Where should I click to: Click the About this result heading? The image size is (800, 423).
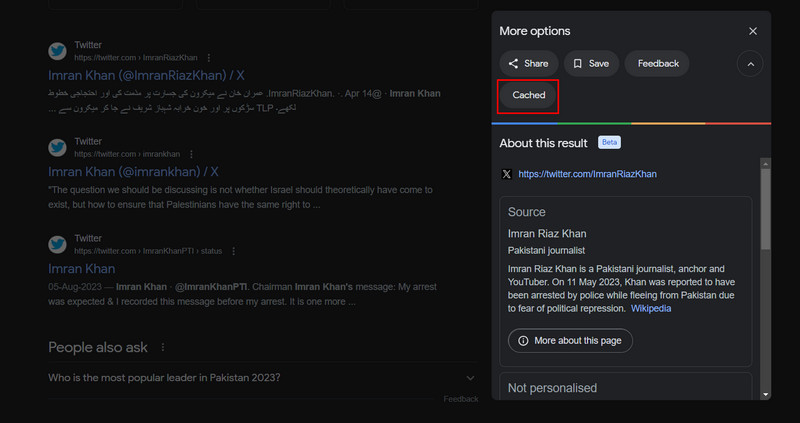(x=543, y=143)
